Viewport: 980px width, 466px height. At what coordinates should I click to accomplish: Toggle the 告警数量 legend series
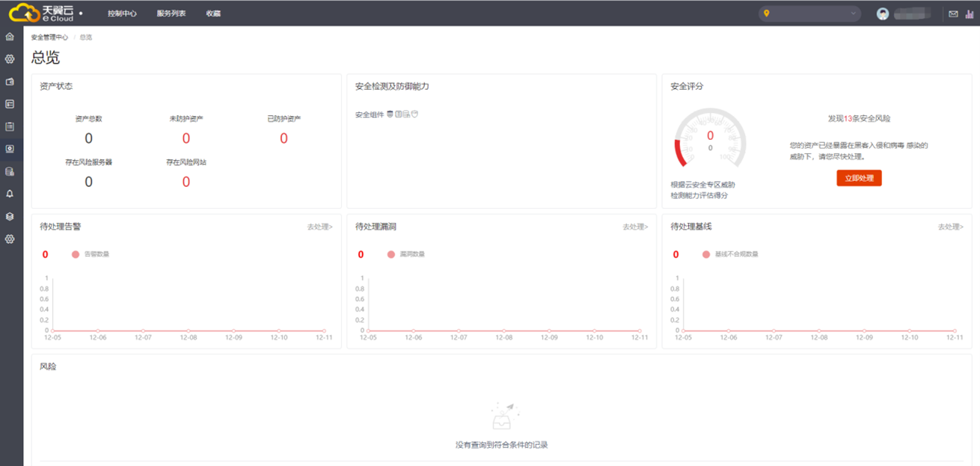(90, 254)
